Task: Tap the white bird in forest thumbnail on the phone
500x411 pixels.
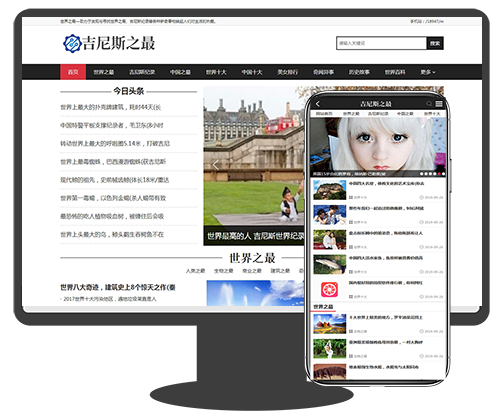Action: point(330,349)
